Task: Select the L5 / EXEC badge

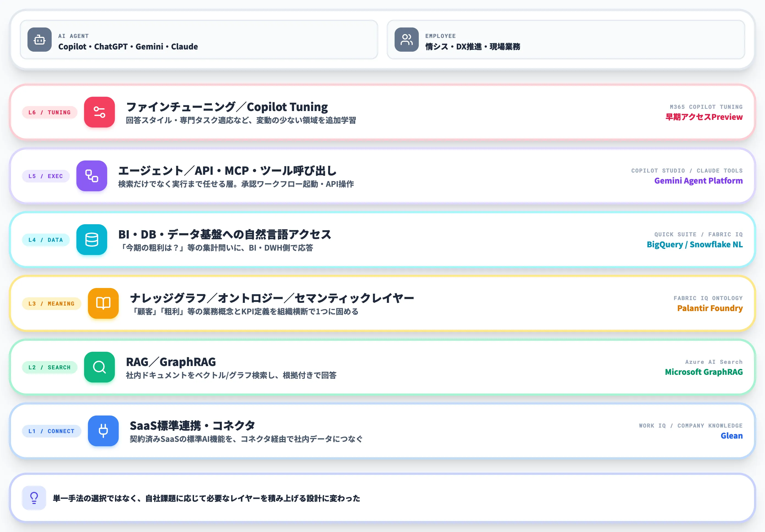Action: (x=46, y=176)
